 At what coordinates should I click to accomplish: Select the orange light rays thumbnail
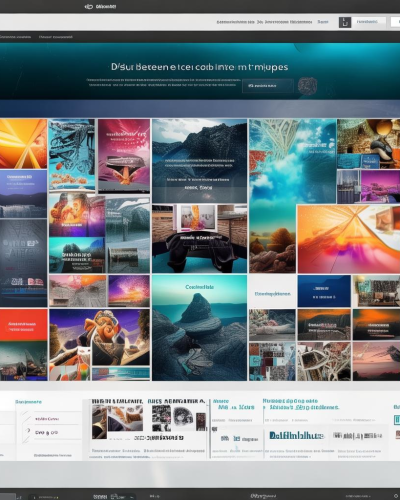point(23,144)
